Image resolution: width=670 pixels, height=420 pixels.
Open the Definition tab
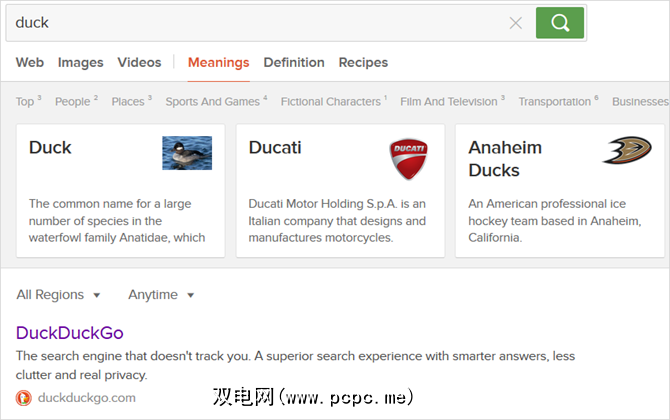point(294,62)
